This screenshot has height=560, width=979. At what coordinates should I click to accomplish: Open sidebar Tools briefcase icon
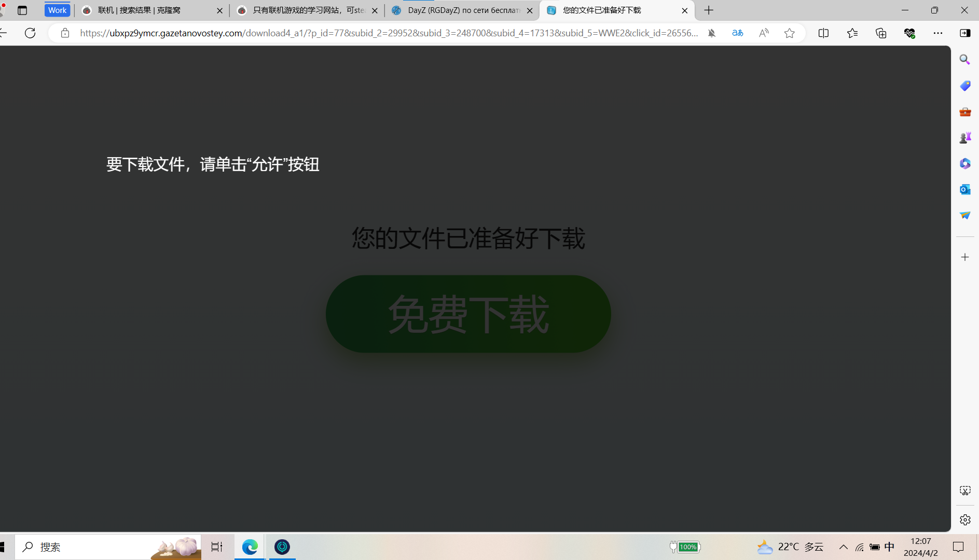tap(965, 111)
